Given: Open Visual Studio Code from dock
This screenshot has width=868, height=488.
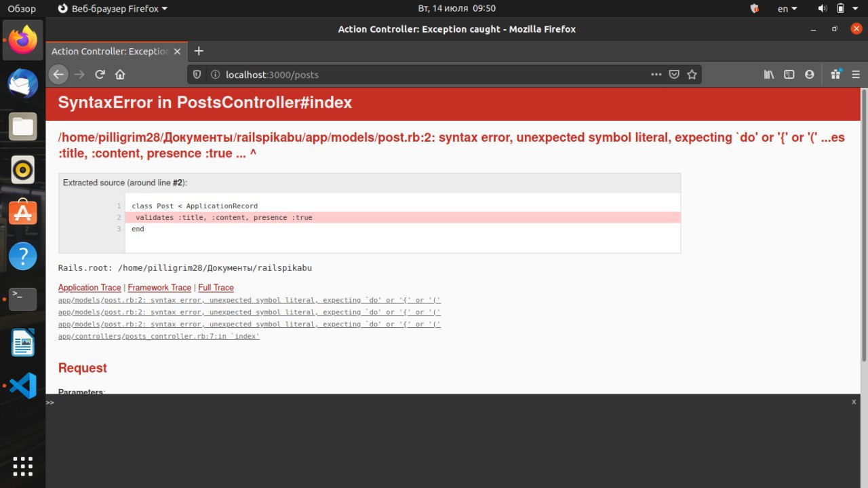Looking at the screenshot, I should (23, 386).
